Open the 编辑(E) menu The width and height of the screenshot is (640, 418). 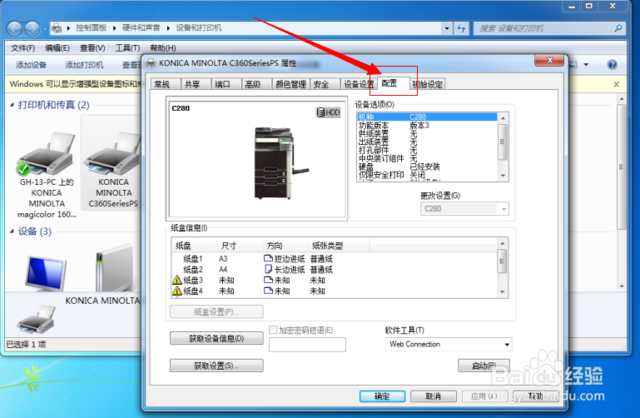coord(57,48)
